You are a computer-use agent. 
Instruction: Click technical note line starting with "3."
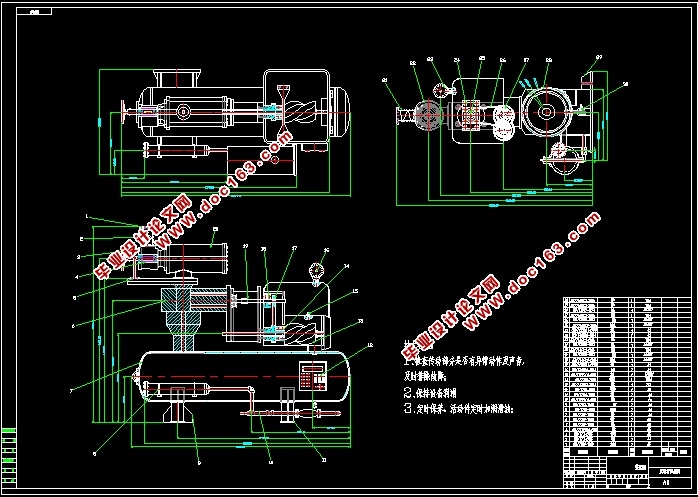pyautogui.click(x=459, y=408)
